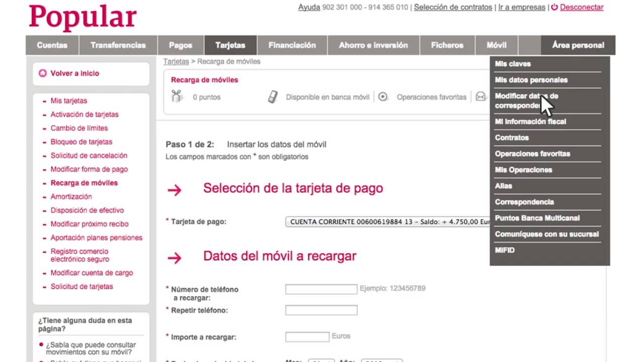Open Amortización sidebar link
Image resolution: width=644 pixels, height=362 pixels.
pos(71,197)
